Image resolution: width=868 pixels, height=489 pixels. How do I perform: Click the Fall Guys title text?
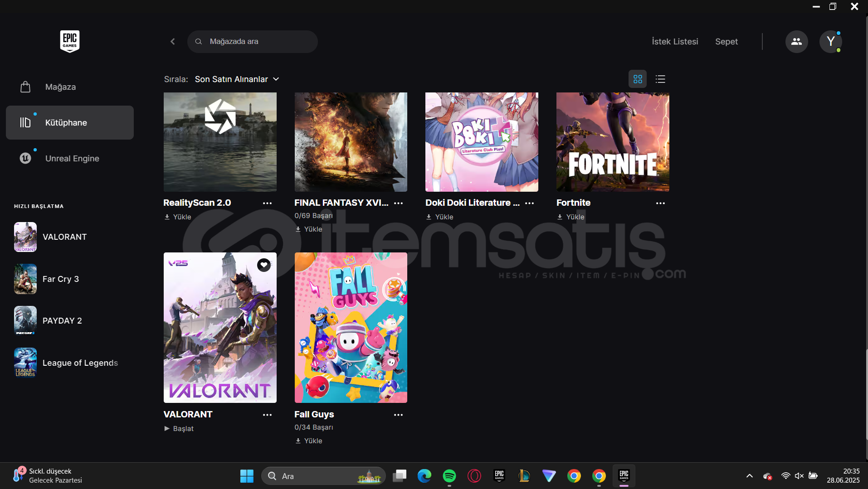tap(314, 414)
